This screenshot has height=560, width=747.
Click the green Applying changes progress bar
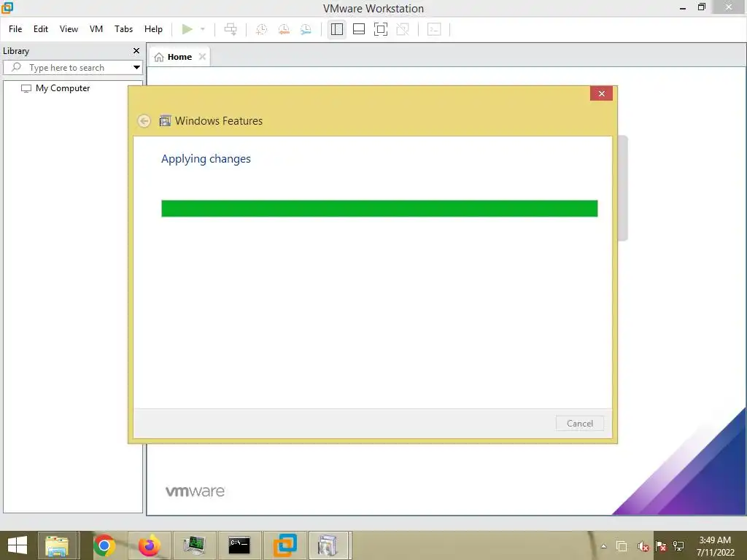[379, 209]
